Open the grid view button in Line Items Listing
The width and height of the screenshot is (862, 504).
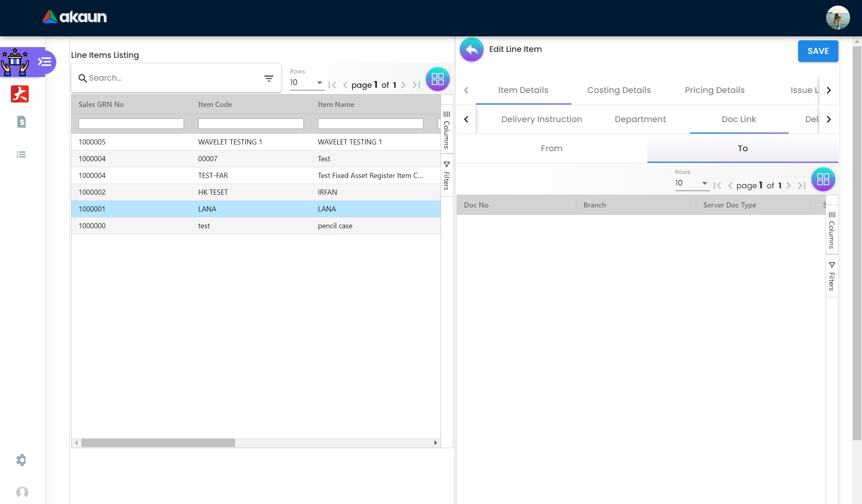point(437,79)
